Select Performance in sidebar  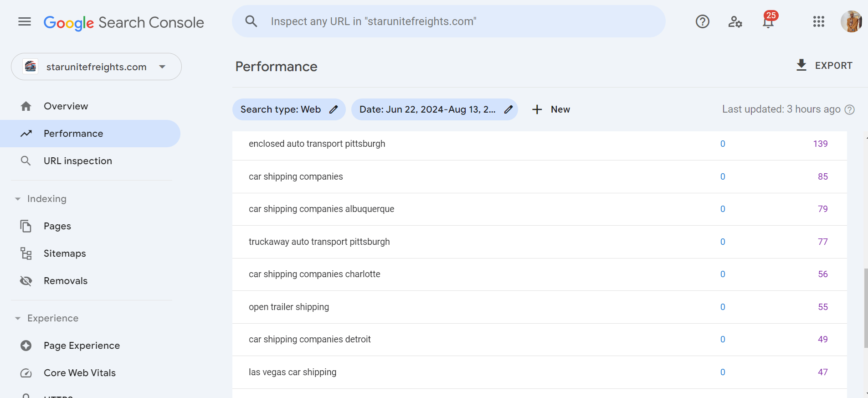click(x=90, y=134)
